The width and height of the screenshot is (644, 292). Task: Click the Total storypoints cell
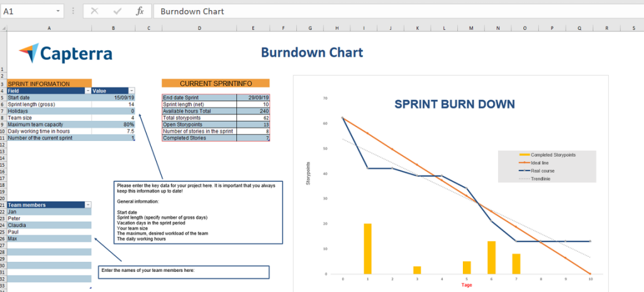pos(199,118)
